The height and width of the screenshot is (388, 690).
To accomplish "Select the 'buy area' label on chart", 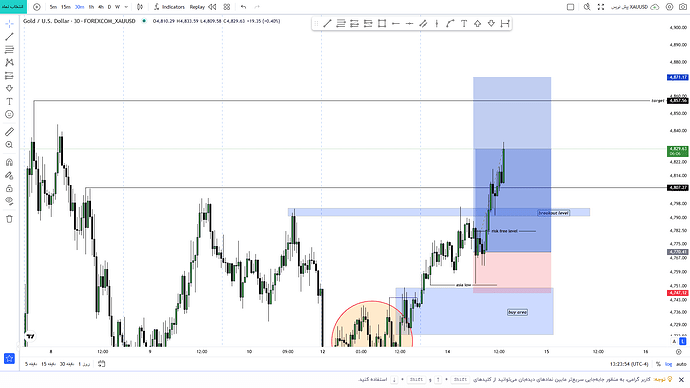I will (518, 312).
